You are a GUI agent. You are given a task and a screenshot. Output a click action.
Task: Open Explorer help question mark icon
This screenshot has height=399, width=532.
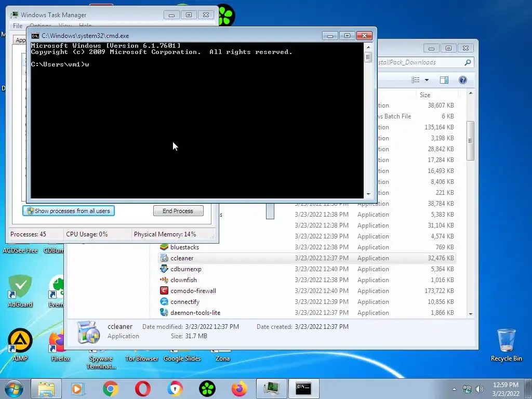click(463, 79)
